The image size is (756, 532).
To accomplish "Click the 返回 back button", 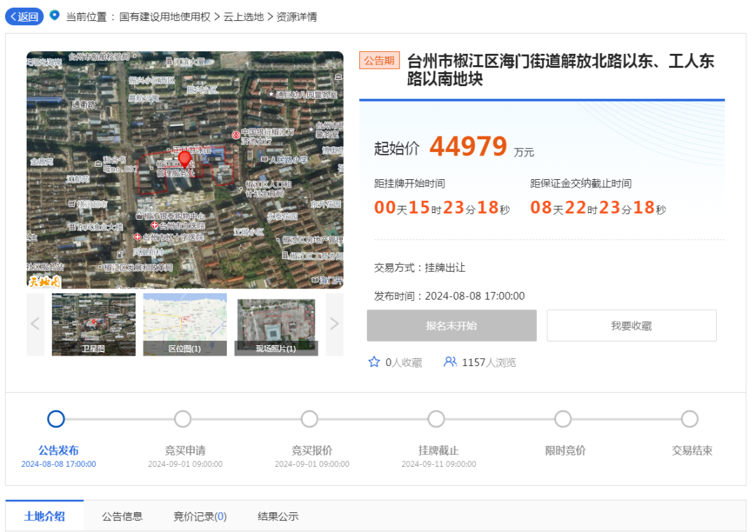I will click(x=24, y=17).
